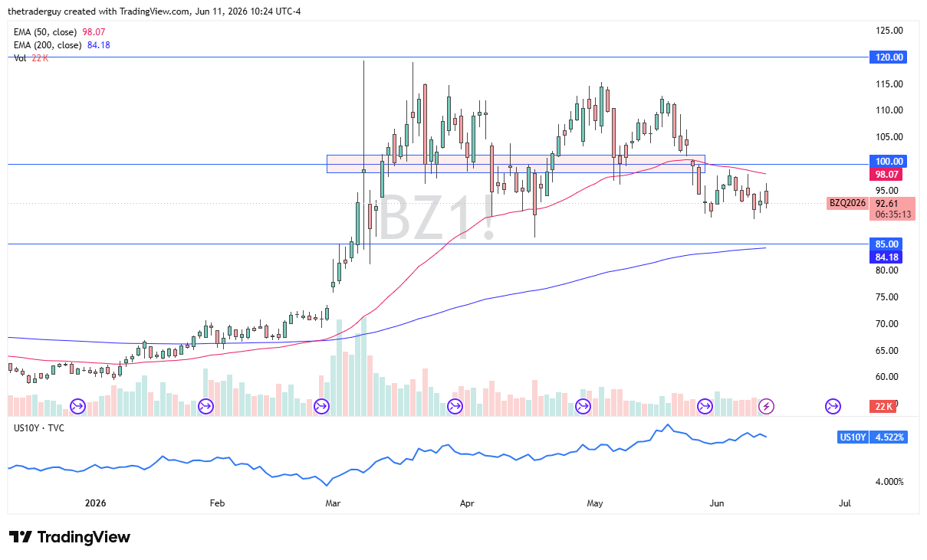Click the blue 85.00 price label

(887, 244)
